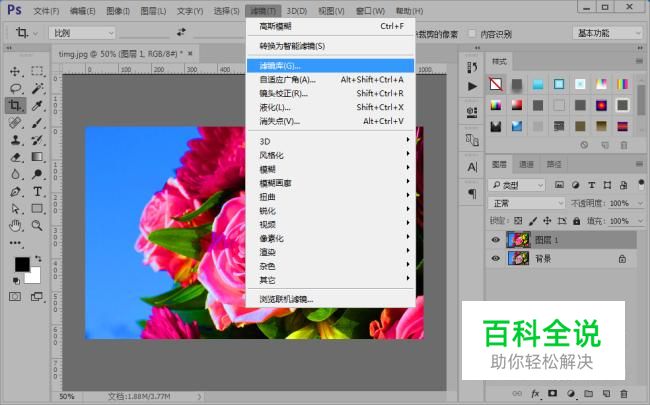Select the Lasso tool
The image size is (650, 405).
pyautogui.click(x=15, y=88)
